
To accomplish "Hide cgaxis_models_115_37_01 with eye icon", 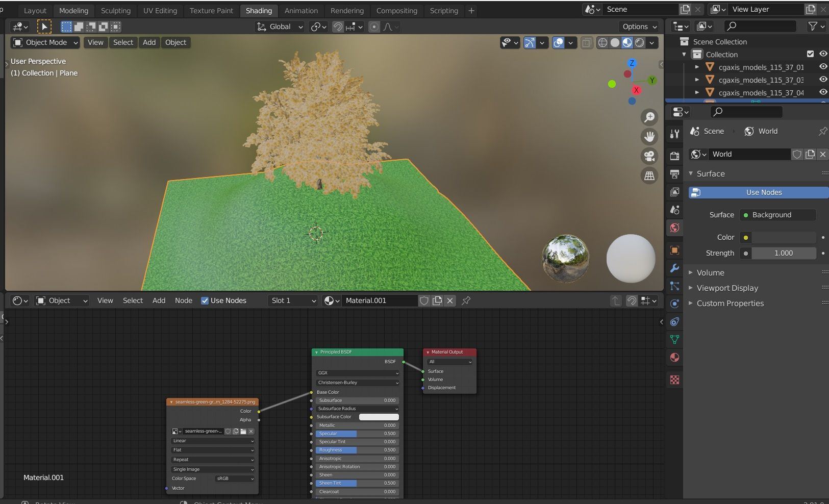I will (823, 67).
